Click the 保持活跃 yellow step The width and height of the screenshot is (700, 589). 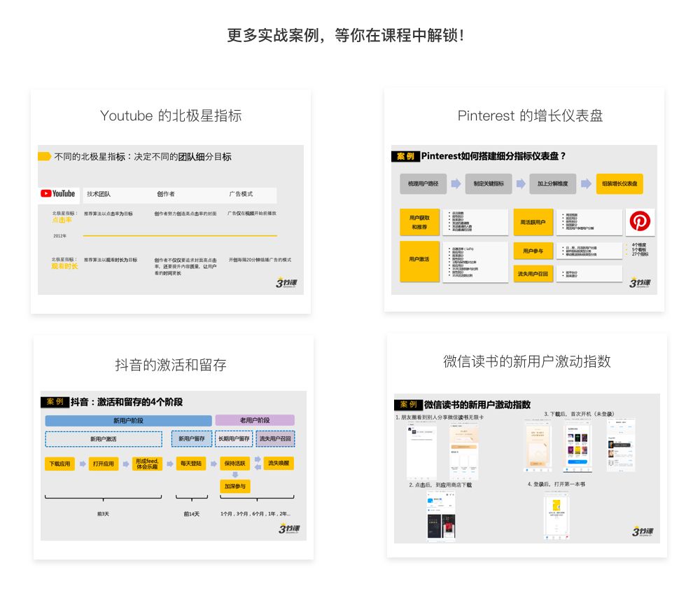(x=234, y=464)
